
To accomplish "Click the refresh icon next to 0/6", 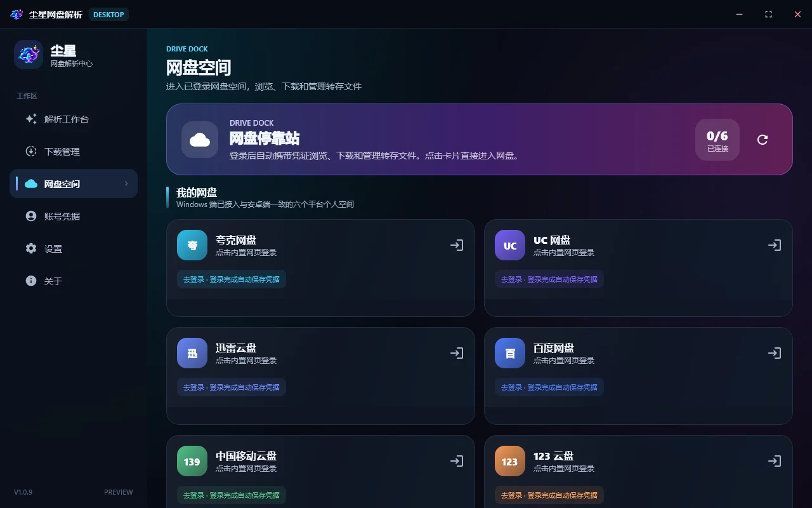I will [763, 140].
